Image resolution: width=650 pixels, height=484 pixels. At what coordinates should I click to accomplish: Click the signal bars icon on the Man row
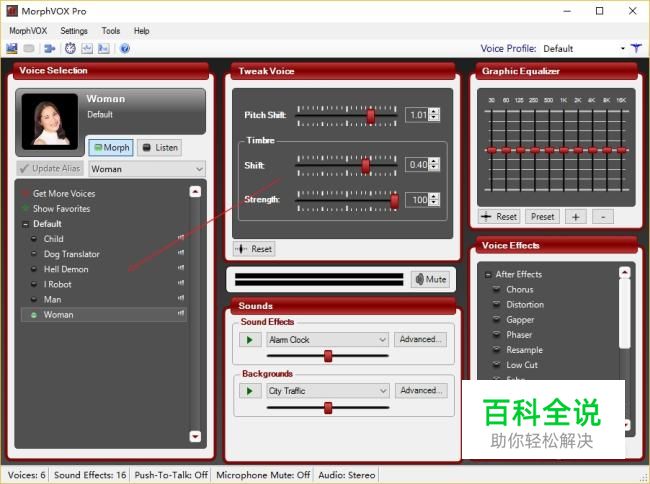coord(181,298)
